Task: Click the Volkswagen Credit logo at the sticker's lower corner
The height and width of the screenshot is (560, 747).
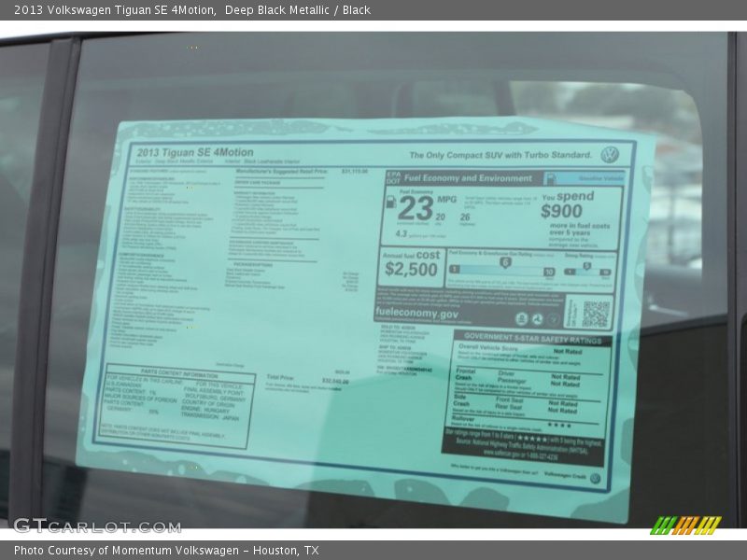Action: point(595,479)
